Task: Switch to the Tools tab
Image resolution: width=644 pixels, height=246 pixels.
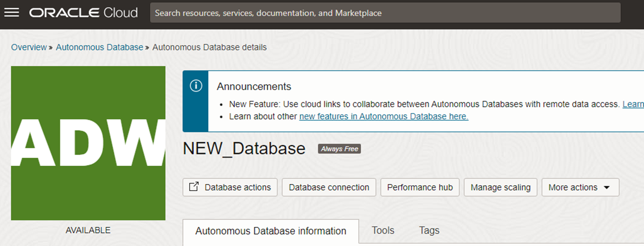Action: click(383, 230)
